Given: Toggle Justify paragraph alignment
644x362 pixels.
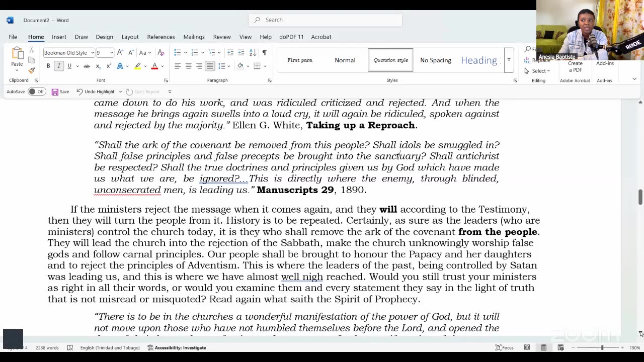Looking at the screenshot, I should (210, 66).
